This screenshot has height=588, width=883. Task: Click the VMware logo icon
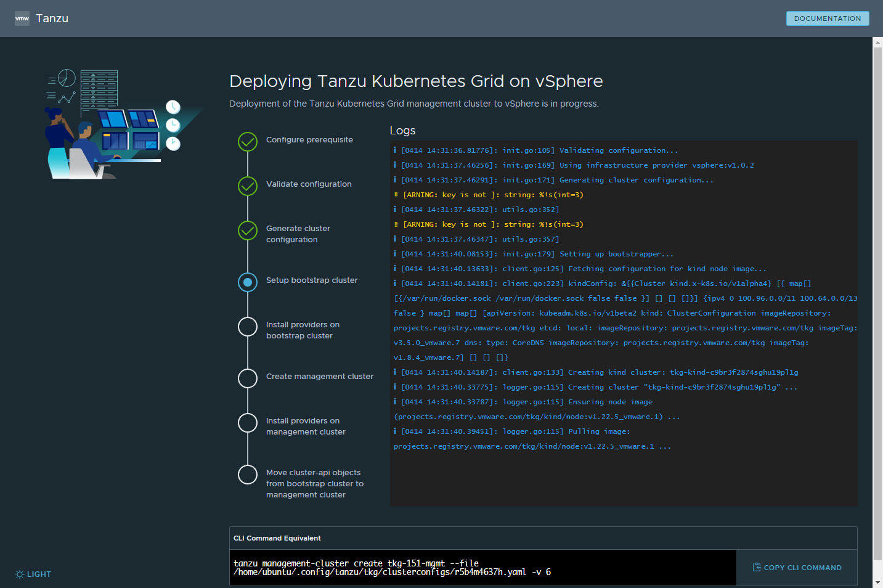coord(22,18)
